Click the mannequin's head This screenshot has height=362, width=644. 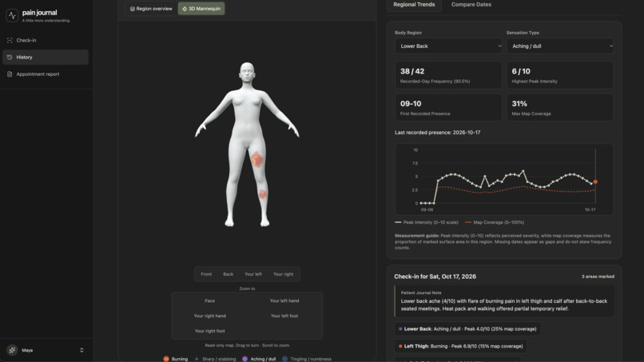(x=247, y=74)
